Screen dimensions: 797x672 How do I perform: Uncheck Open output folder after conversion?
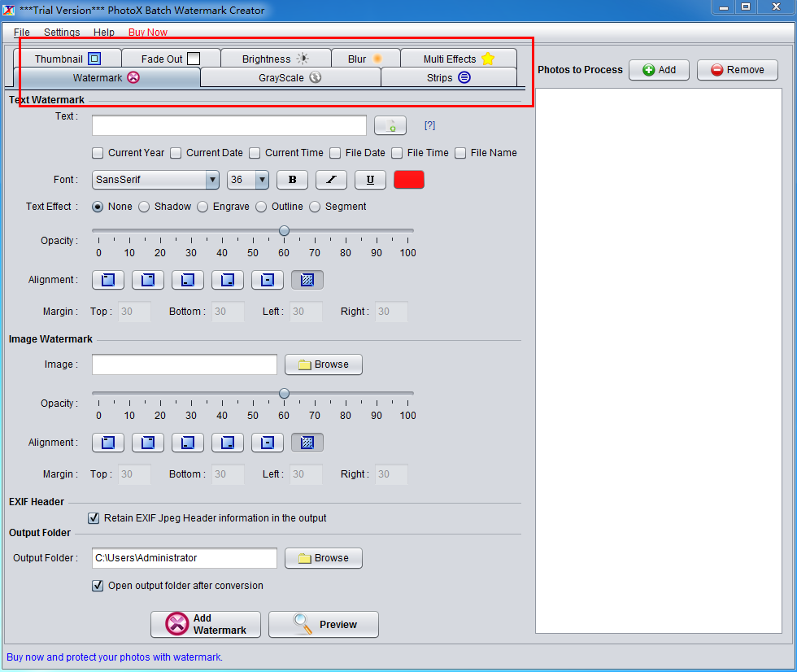(x=98, y=586)
